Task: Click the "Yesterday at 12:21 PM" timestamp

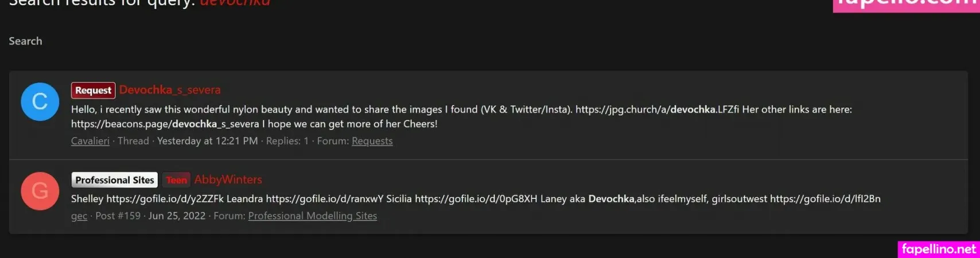Action: (207, 141)
